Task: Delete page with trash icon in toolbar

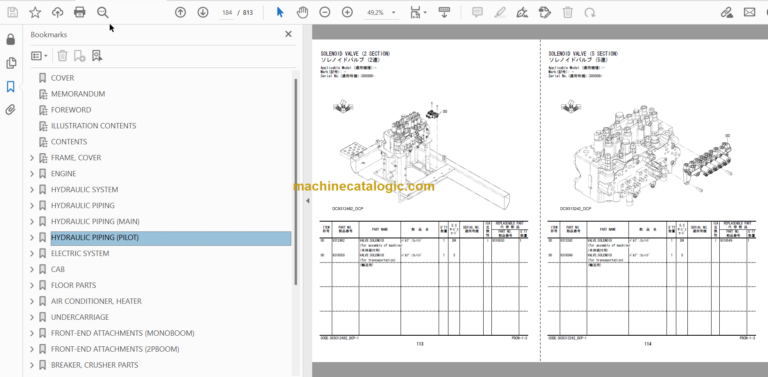Action: [567, 12]
